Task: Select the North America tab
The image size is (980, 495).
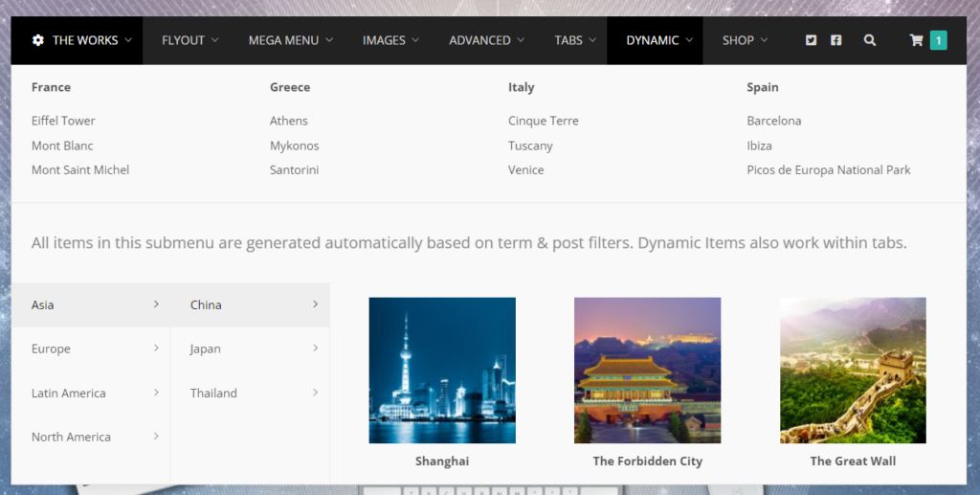Action: click(91, 437)
